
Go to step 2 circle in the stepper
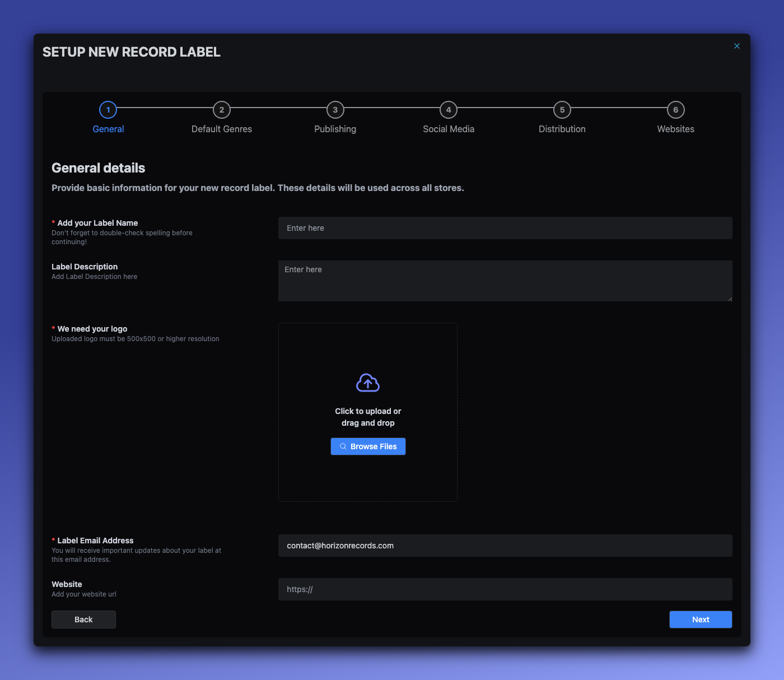click(222, 110)
